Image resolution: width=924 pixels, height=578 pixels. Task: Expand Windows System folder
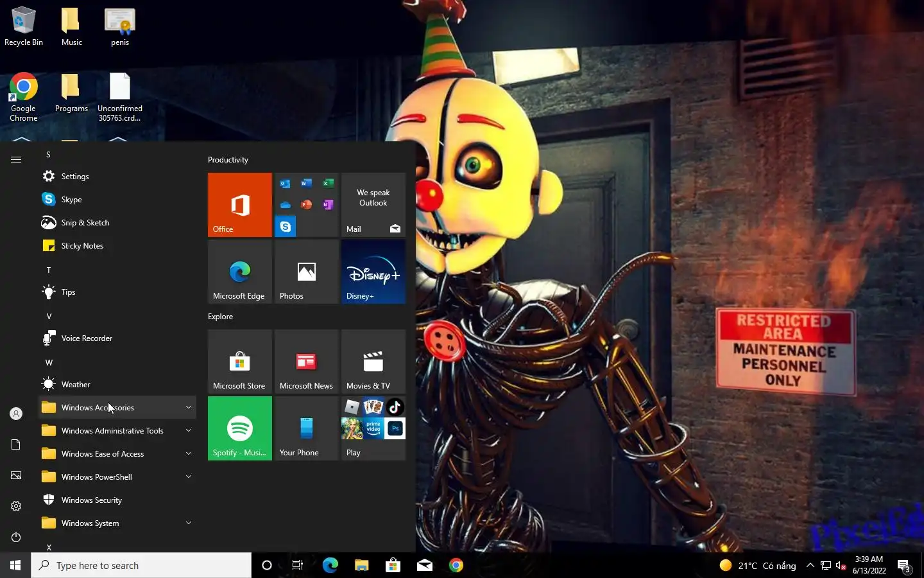tap(117, 523)
